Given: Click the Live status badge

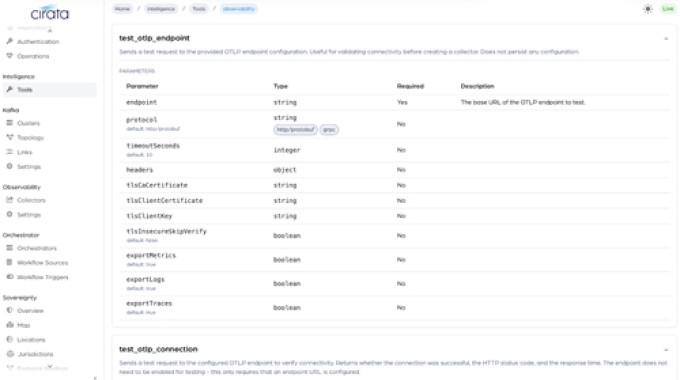Looking at the screenshot, I should (x=668, y=9).
